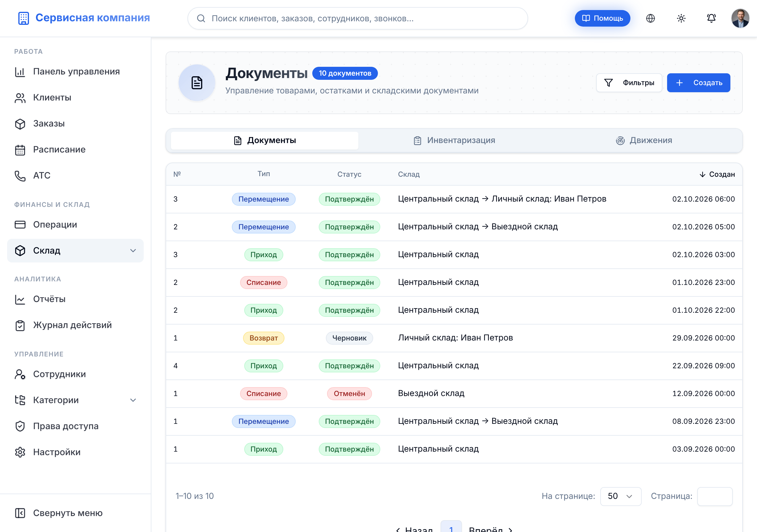Open the language globe icon
Screen dimensions: 757x532
(650, 18)
